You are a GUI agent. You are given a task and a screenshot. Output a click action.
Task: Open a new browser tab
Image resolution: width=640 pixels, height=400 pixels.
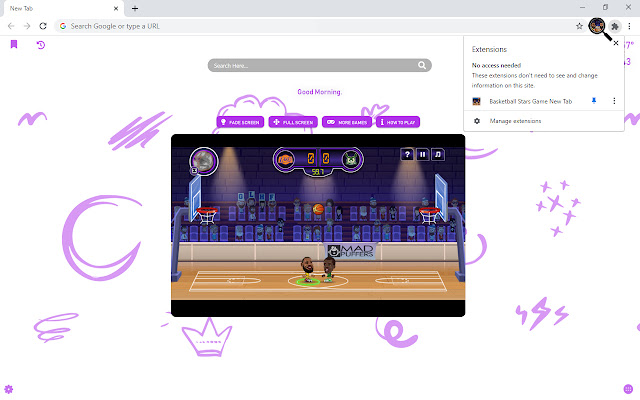[x=135, y=8]
